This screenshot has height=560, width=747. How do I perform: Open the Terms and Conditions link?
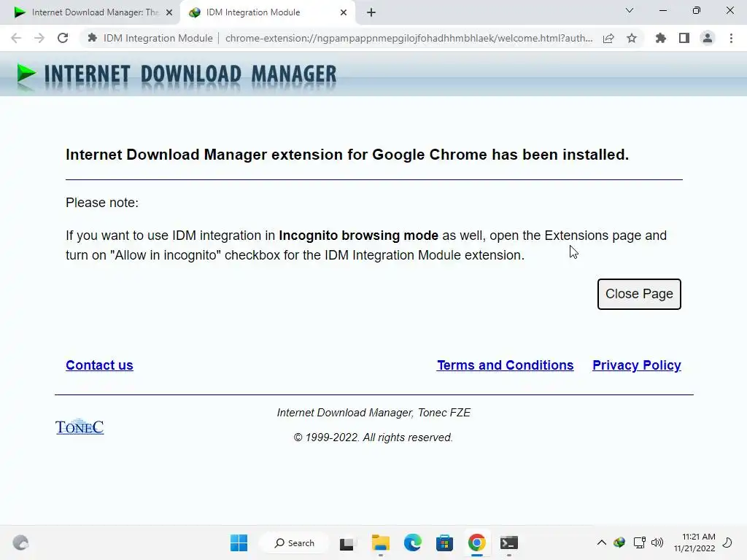point(505,365)
